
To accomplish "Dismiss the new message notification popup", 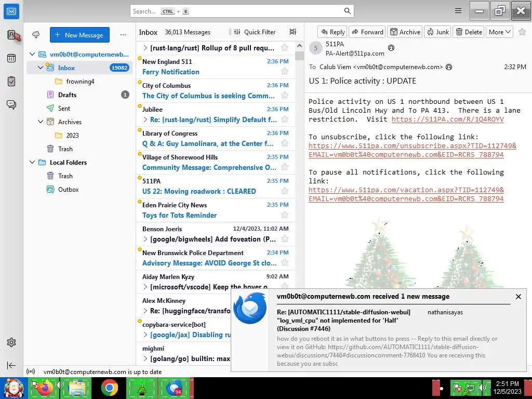I will 518,297.
